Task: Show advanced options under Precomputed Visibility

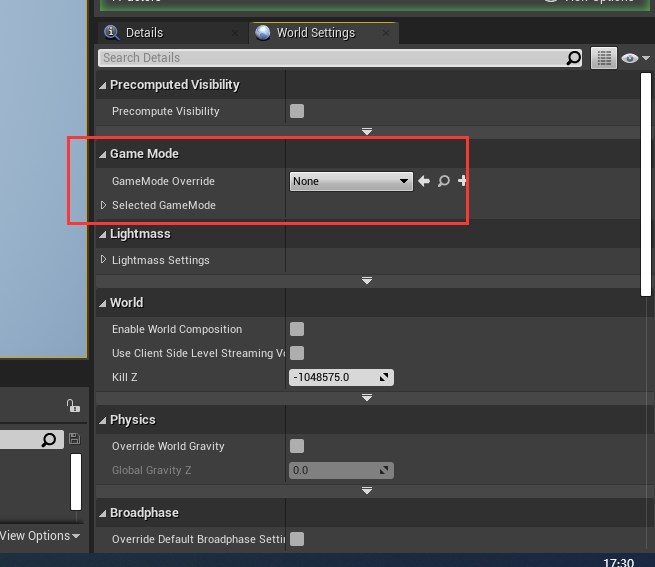Action: point(367,131)
